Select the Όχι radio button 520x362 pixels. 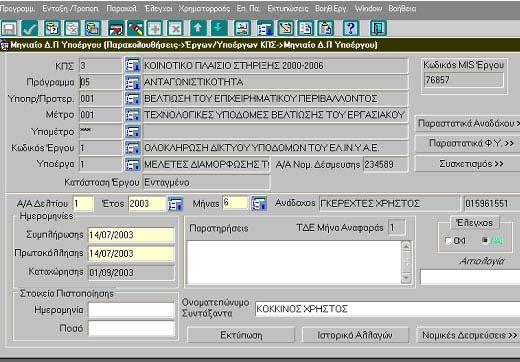pos(449,240)
